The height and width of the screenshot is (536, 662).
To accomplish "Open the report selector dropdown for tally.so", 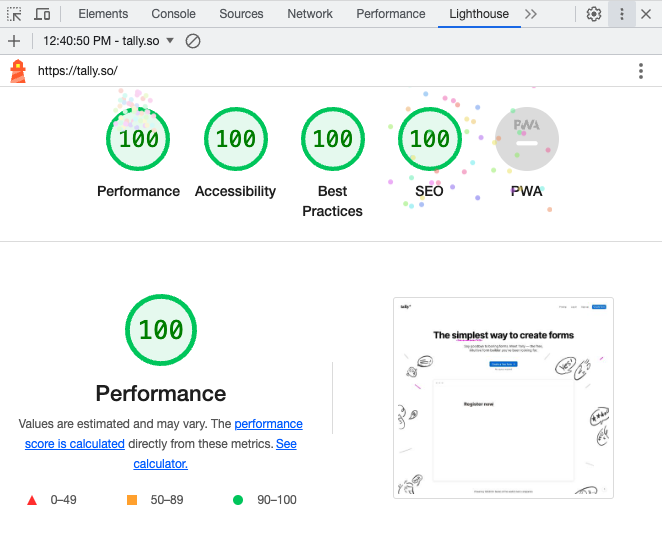I will coord(108,41).
